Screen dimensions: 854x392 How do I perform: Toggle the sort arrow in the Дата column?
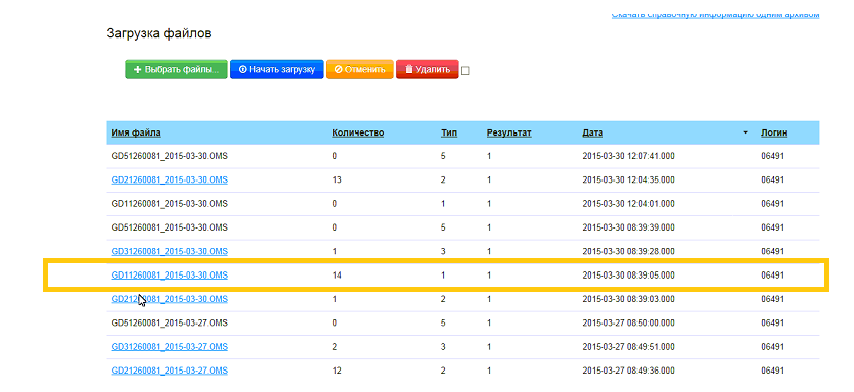[x=745, y=133]
